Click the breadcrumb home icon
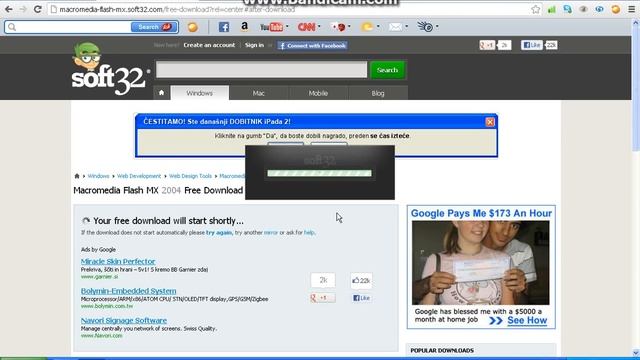Image resolution: width=640 pixels, height=360 pixels. (x=77, y=176)
